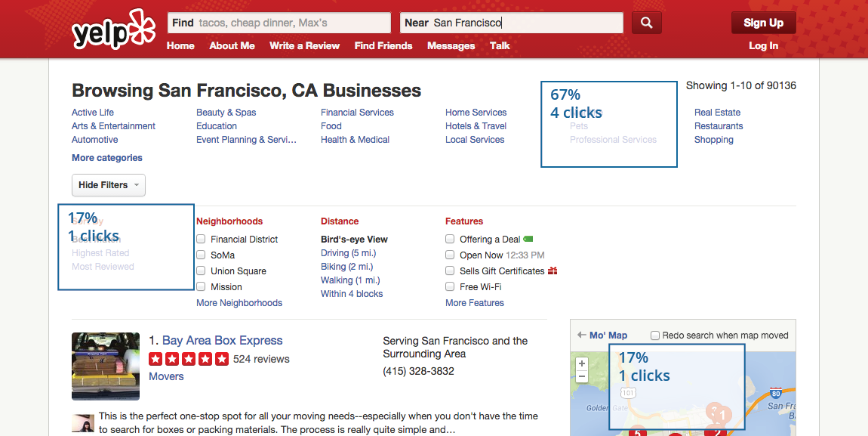The width and height of the screenshot is (868, 436).
Task: Expand More Features
Action: coord(475,303)
